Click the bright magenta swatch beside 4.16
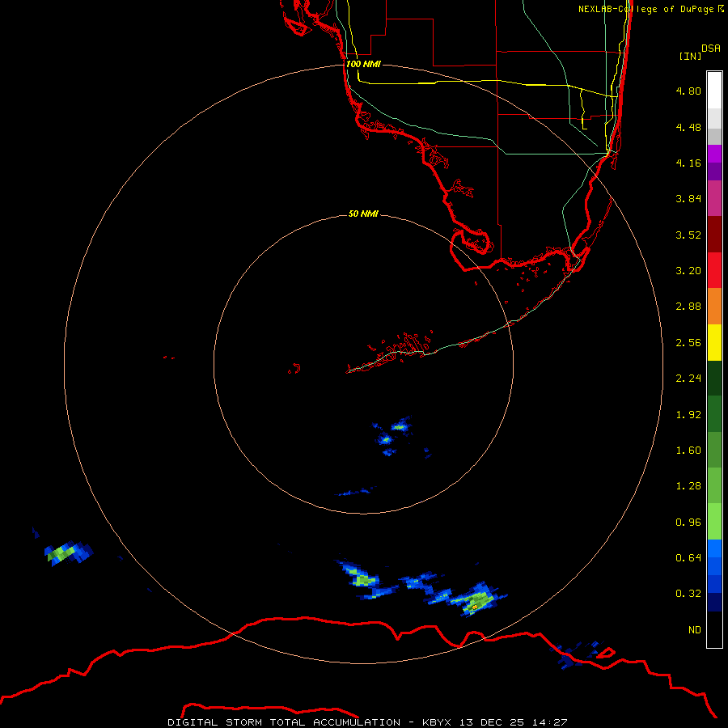The image size is (728, 728). 714,154
